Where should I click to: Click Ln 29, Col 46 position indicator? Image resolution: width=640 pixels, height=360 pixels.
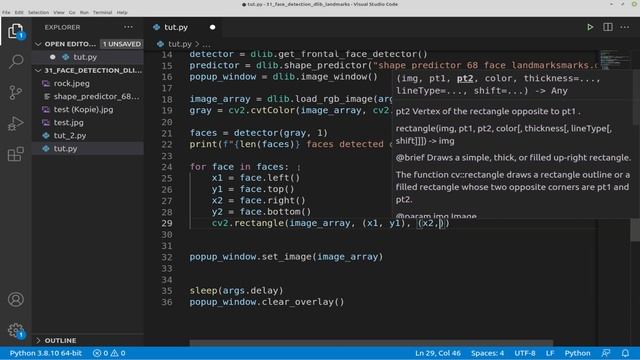(438, 353)
